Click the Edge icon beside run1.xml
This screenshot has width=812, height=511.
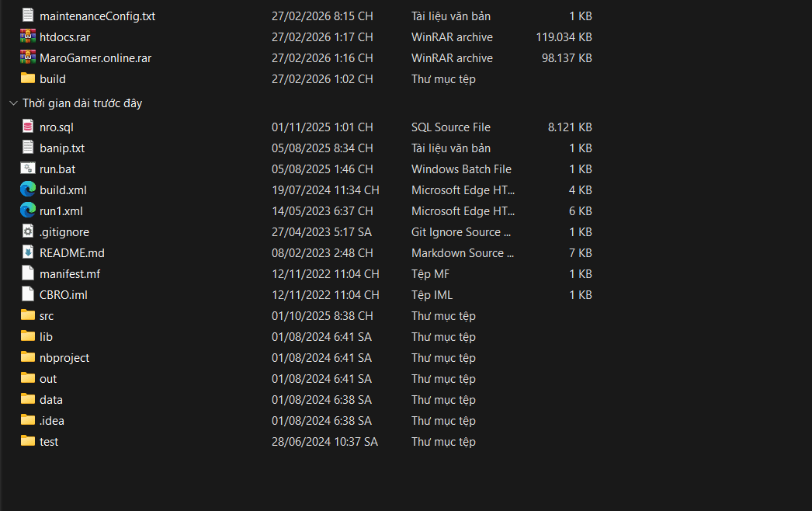tap(28, 210)
